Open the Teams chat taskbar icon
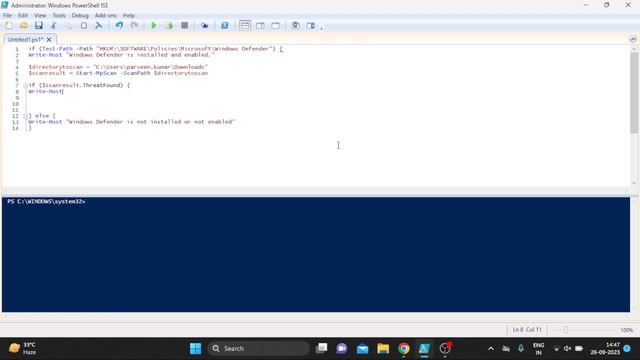Image resolution: width=640 pixels, height=360 pixels. point(342,349)
